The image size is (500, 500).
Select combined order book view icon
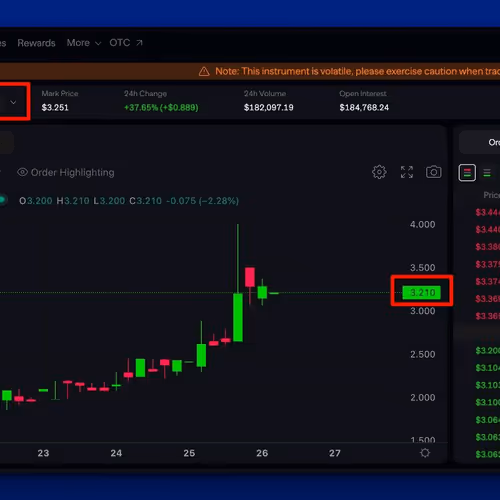click(467, 173)
